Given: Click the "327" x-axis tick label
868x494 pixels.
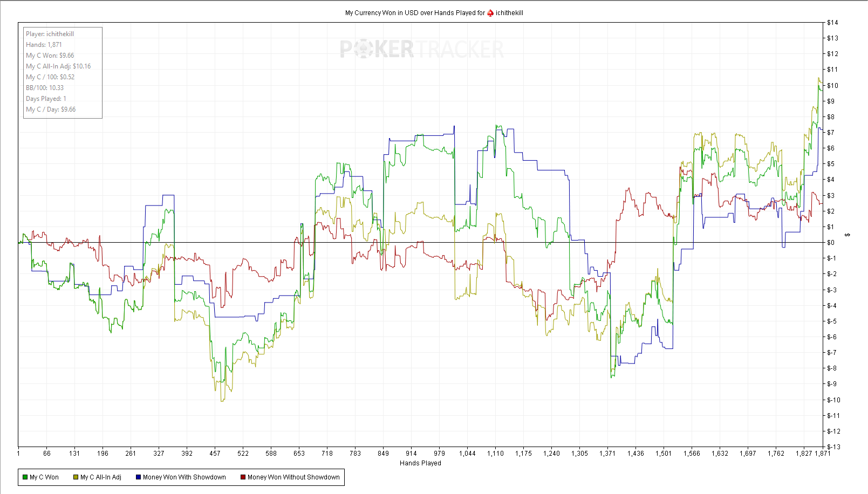Looking at the screenshot, I should pyautogui.click(x=159, y=454).
